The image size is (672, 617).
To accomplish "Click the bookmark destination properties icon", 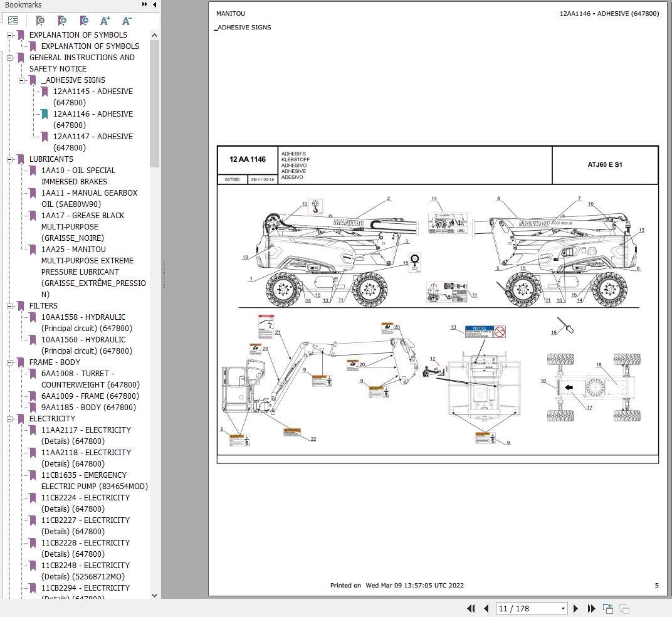I will click(84, 21).
